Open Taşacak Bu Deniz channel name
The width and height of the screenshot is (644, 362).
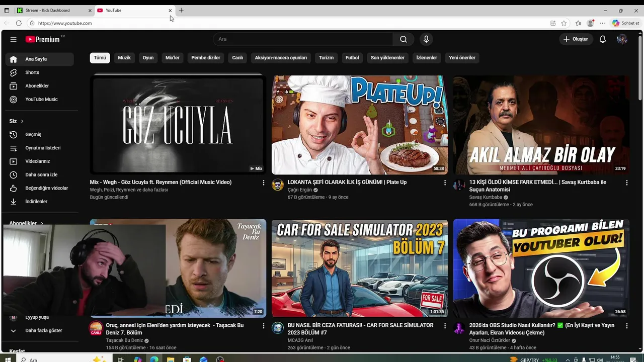click(124, 340)
